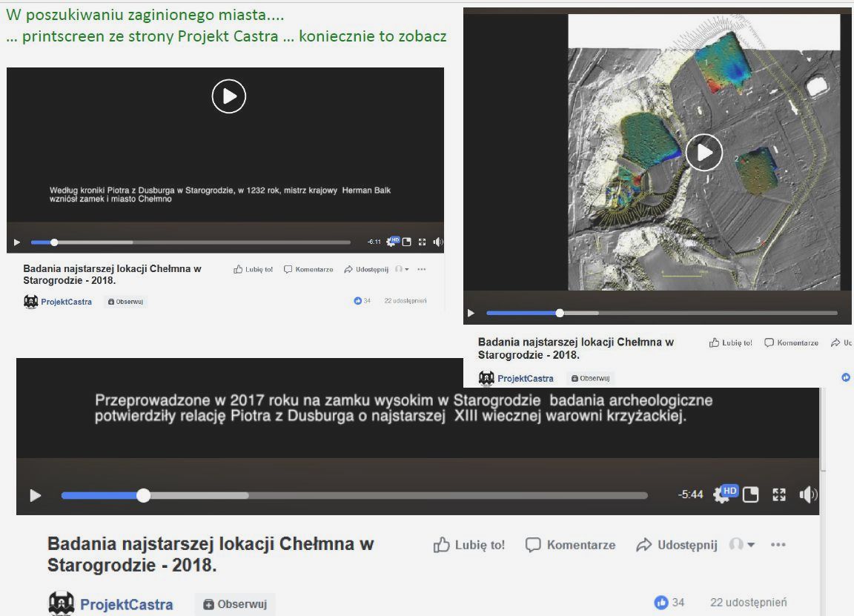854x616 pixels.
Task: Open the ProjektCastra link below the -6:11 video
Action: (x=67, y=302)
